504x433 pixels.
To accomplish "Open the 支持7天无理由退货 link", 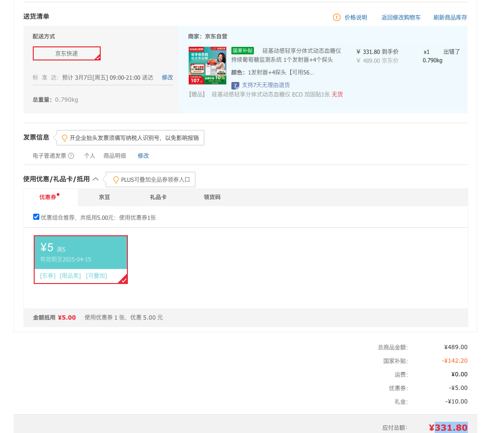I will tap(266, 85).
